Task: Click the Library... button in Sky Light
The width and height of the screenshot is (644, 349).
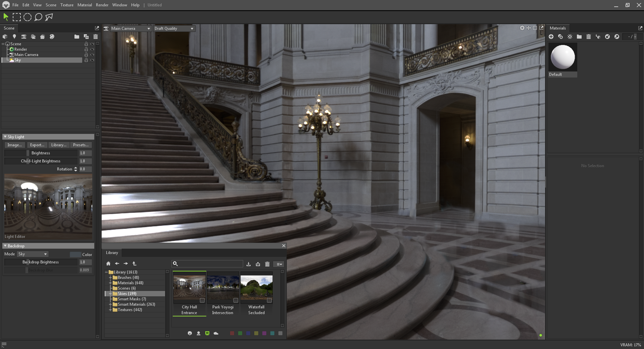Action: [x=59, y=145]
